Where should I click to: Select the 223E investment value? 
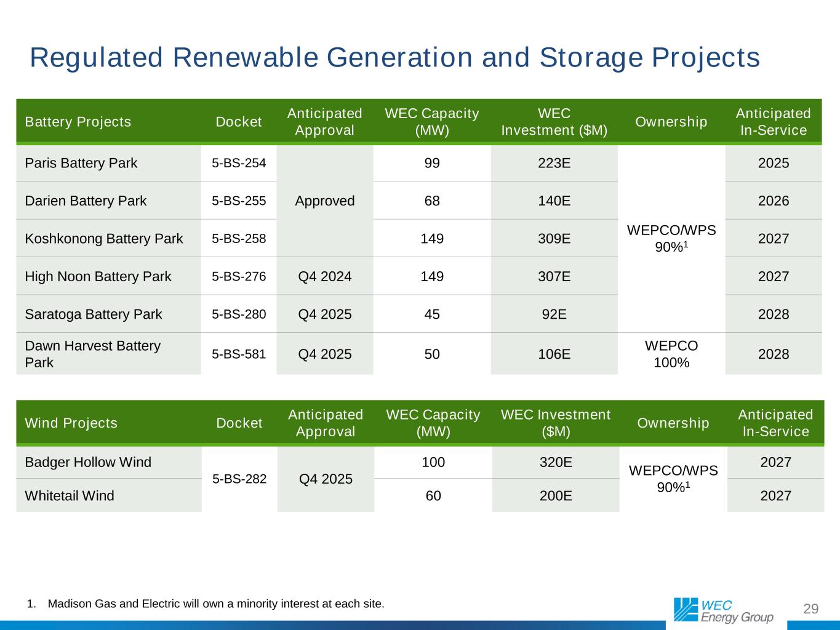click(x=554, y=163)
